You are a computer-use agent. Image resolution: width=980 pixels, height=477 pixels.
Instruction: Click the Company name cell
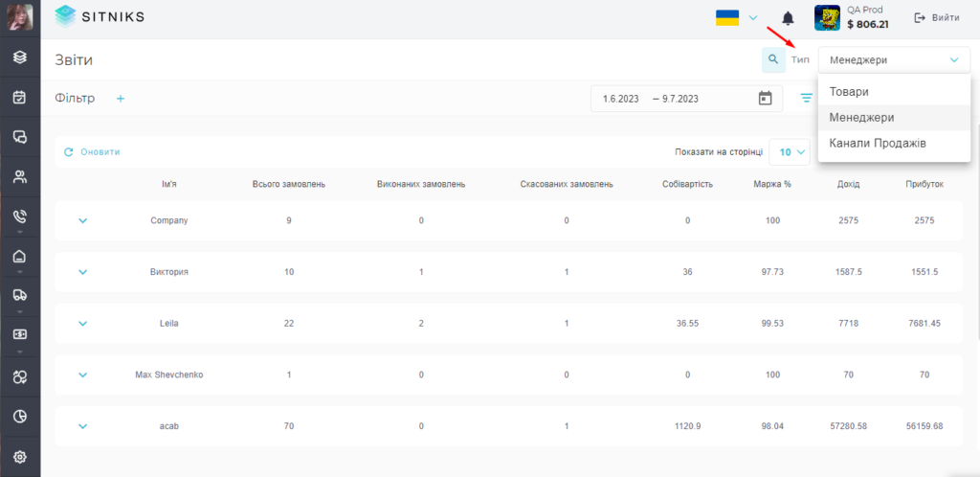click(169, 220)
